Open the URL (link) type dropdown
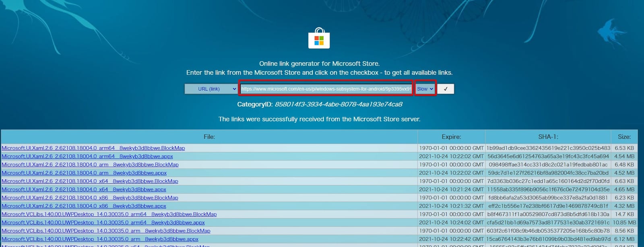The image size is (644, 247). 211,89
